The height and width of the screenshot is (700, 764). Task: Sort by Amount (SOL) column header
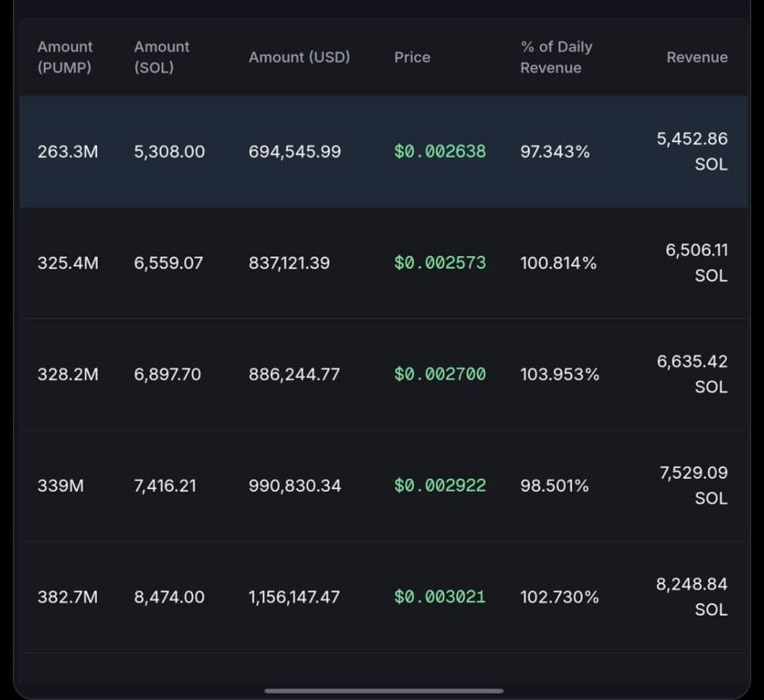[x=161, y=58]
